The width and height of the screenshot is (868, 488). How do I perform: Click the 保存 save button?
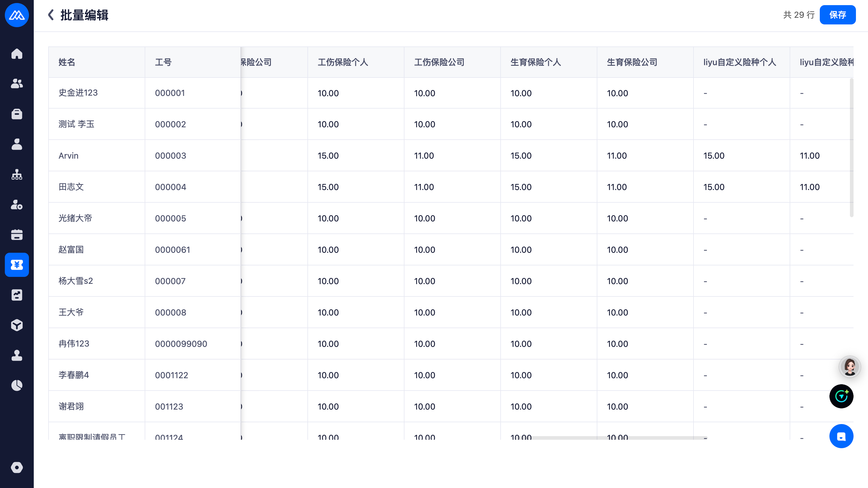[x=837, y=15]
